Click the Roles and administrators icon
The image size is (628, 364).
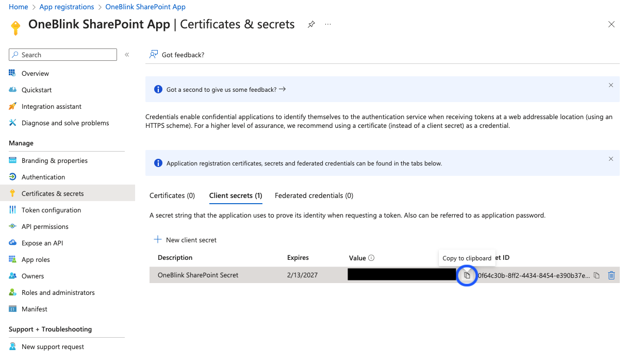point(12,292)
